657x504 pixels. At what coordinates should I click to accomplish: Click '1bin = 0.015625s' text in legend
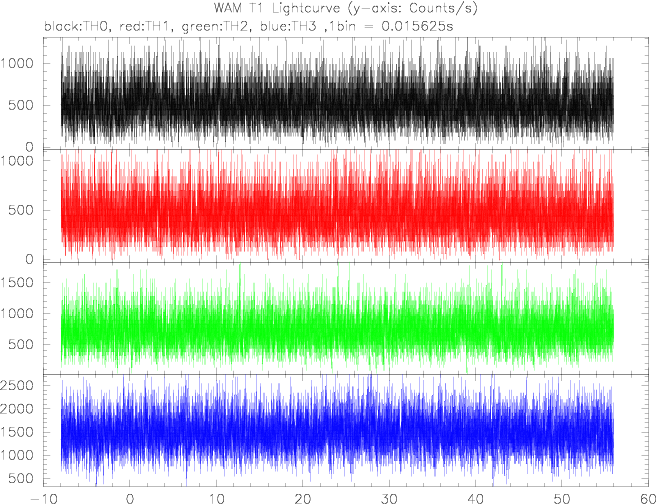[391, 27]
